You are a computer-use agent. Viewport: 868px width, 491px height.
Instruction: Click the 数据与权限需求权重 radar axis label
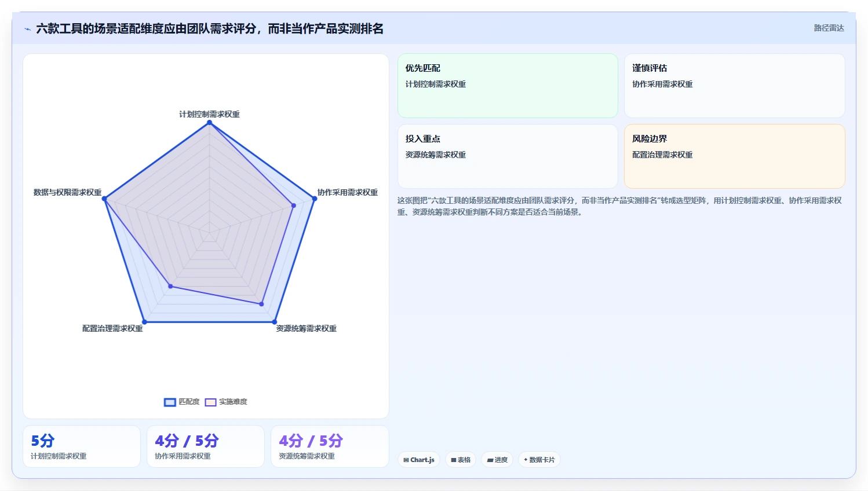pos(67,192)
